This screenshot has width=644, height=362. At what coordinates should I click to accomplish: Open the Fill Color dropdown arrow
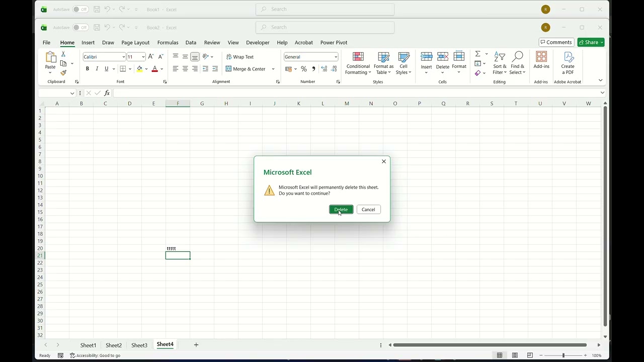146,69
